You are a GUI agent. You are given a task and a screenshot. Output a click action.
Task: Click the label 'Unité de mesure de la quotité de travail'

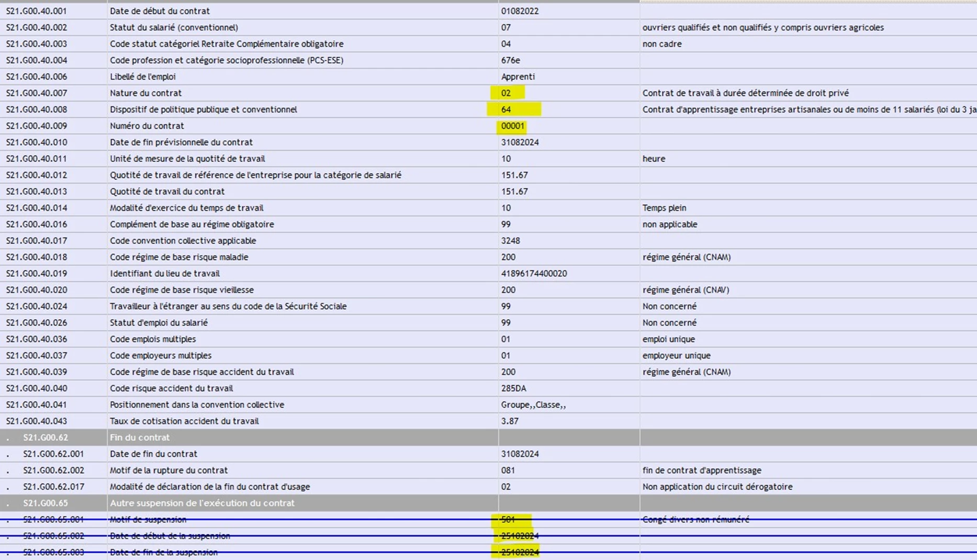click(x=187, y=159)
